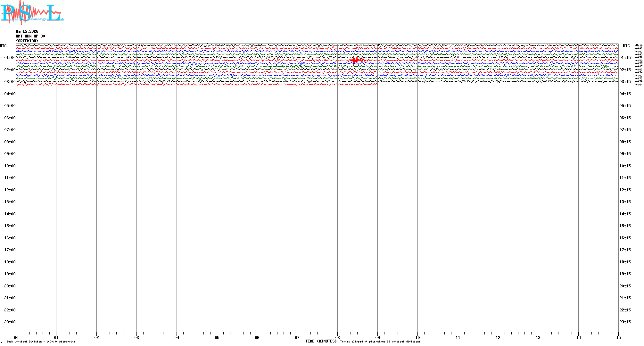The image size is (644, 346).
Task: Click the (ARTEMIDA) station name label
Action: point(27,41)
